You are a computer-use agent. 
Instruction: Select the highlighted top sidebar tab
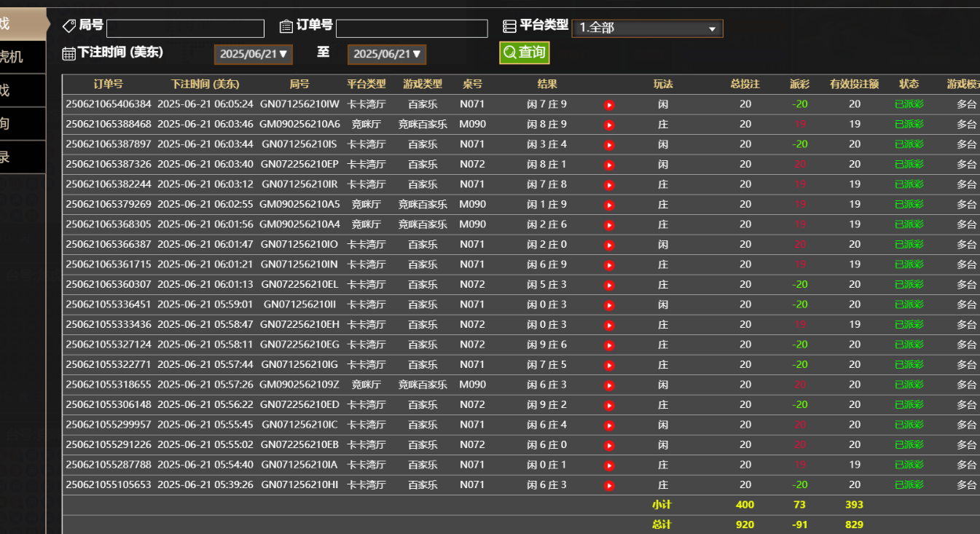coord(22,22)
